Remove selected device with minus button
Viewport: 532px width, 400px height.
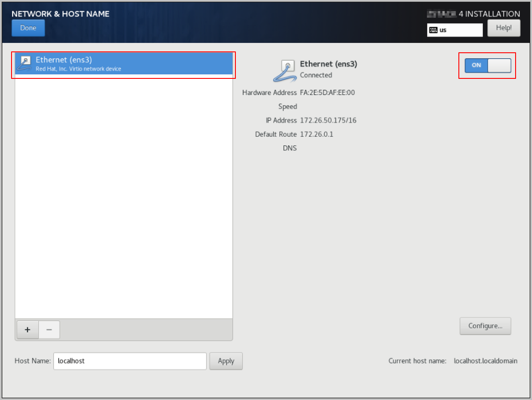[x=49, y=330]
